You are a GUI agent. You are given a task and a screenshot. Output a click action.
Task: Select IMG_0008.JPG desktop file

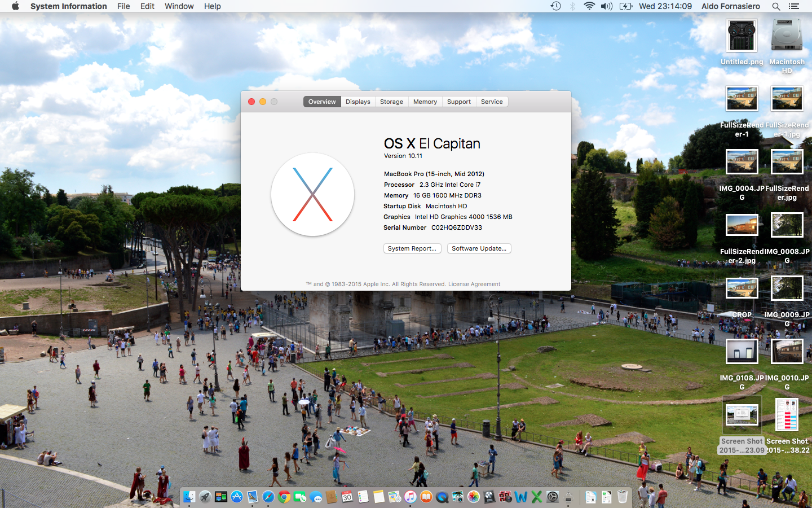[787, 238]
